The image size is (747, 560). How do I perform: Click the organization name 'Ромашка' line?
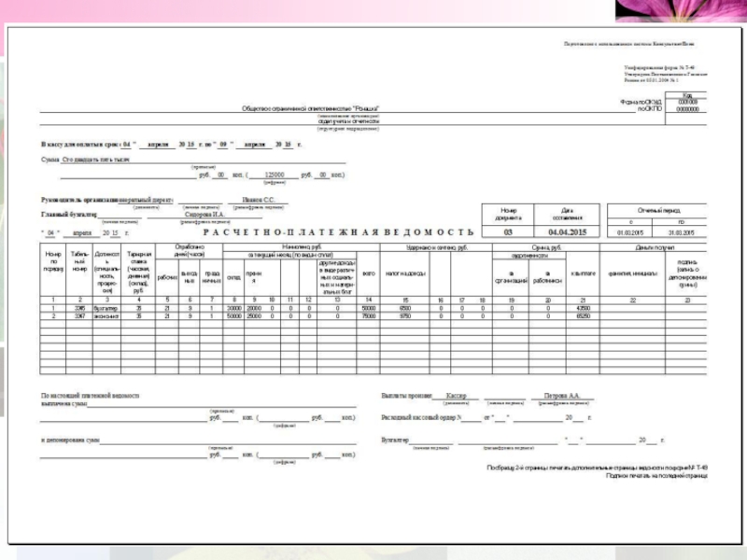[x=310, y=109]
